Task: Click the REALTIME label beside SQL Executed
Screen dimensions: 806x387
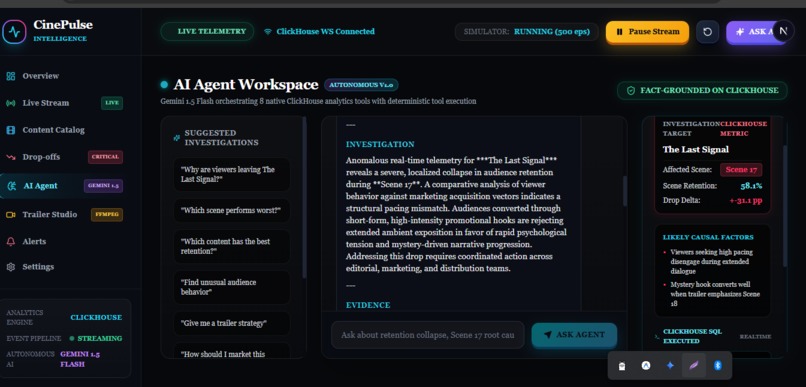Action: (756, 337)
